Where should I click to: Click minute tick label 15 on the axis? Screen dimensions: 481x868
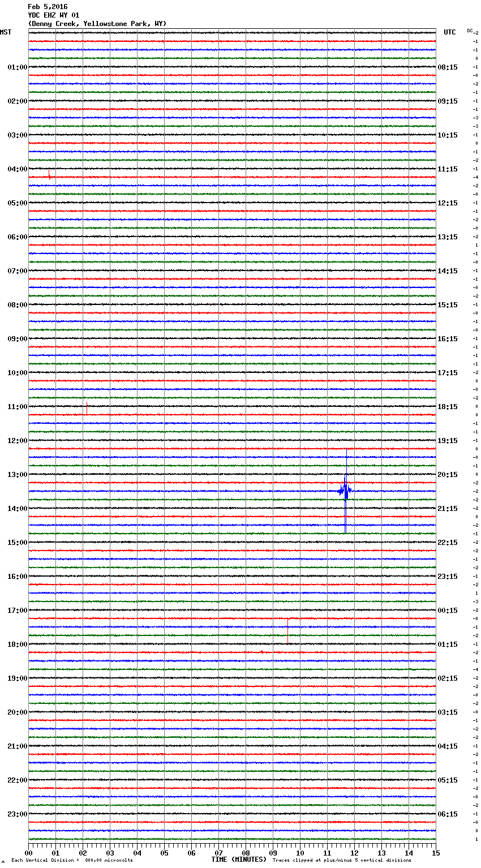tap(436, 853)
